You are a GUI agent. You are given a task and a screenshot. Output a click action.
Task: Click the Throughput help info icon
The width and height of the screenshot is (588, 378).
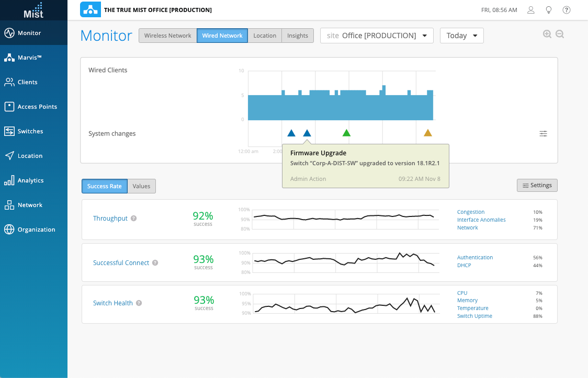click(134, 219)
